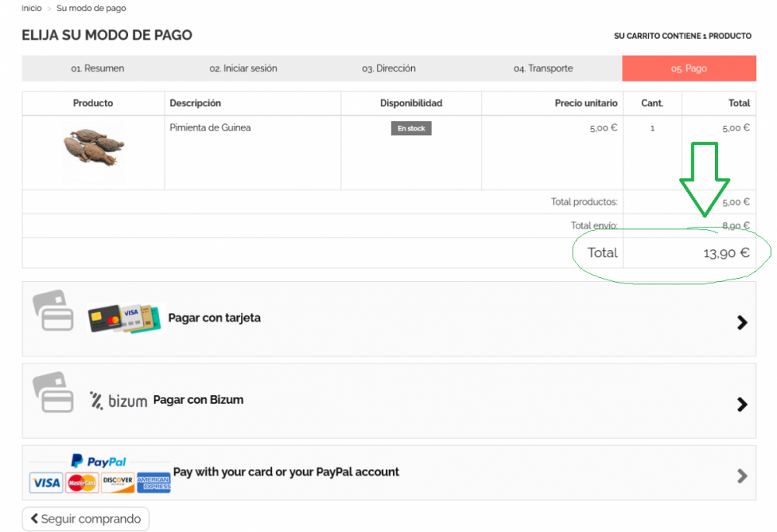Switch to the 02. Iniciar sesión step

coord(243,68)
